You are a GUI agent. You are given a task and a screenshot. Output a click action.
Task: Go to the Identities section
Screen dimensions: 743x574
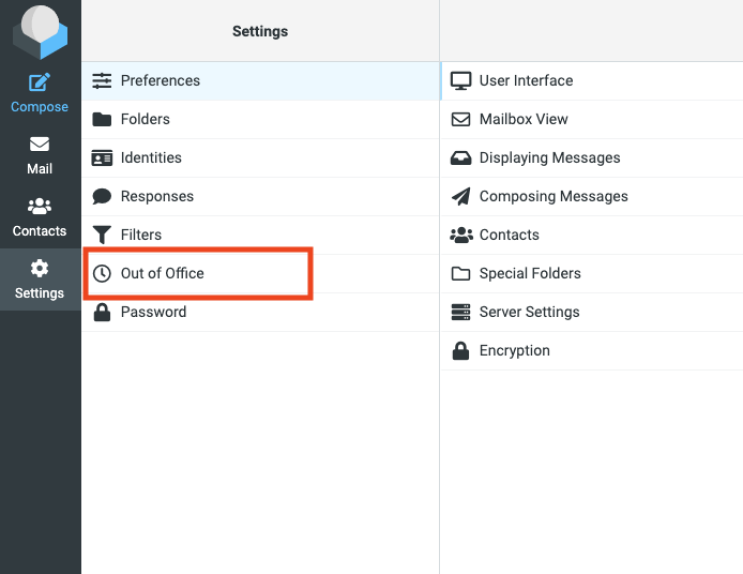[151, 158]
